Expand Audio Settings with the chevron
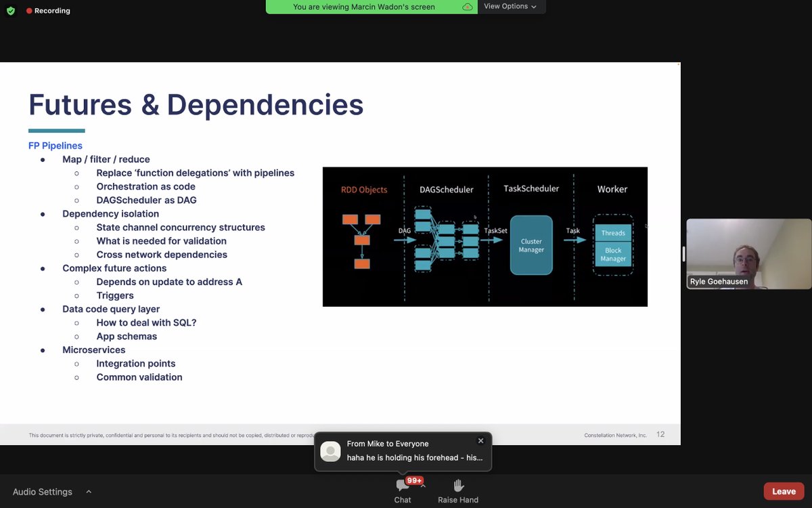 [87, 491]
